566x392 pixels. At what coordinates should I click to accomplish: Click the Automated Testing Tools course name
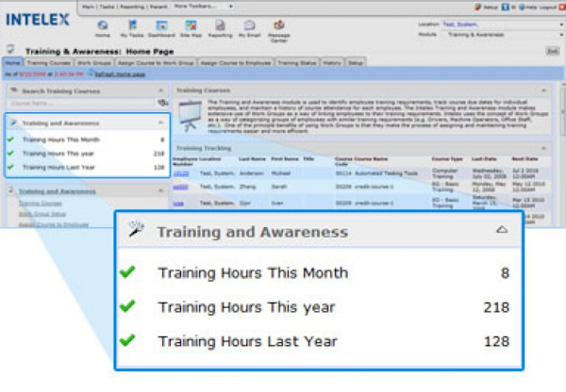(386, 173)
